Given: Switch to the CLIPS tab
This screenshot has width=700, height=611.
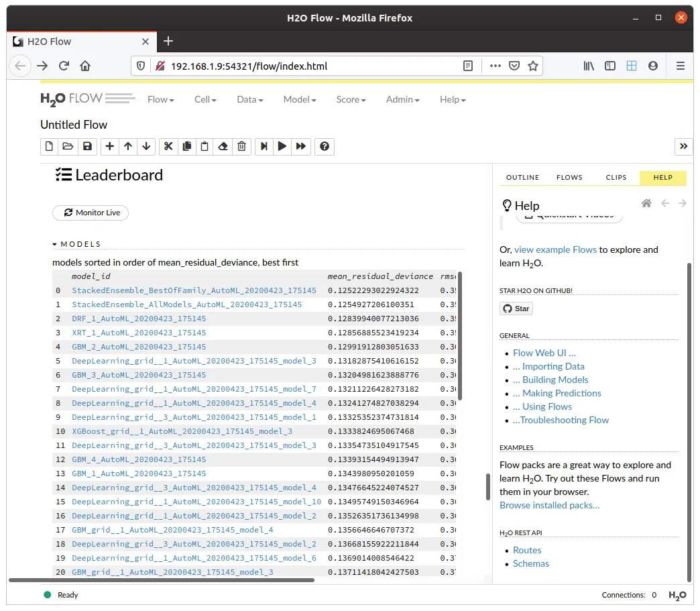Looking at the screenshot, I should pyautogui.click(x=616, y=178).
